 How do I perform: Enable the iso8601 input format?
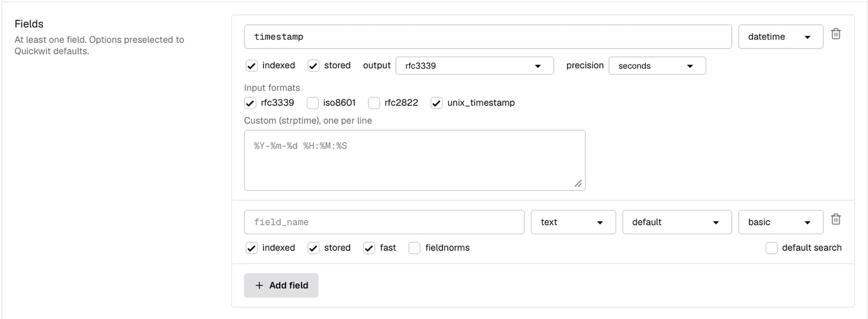[312, 103]
